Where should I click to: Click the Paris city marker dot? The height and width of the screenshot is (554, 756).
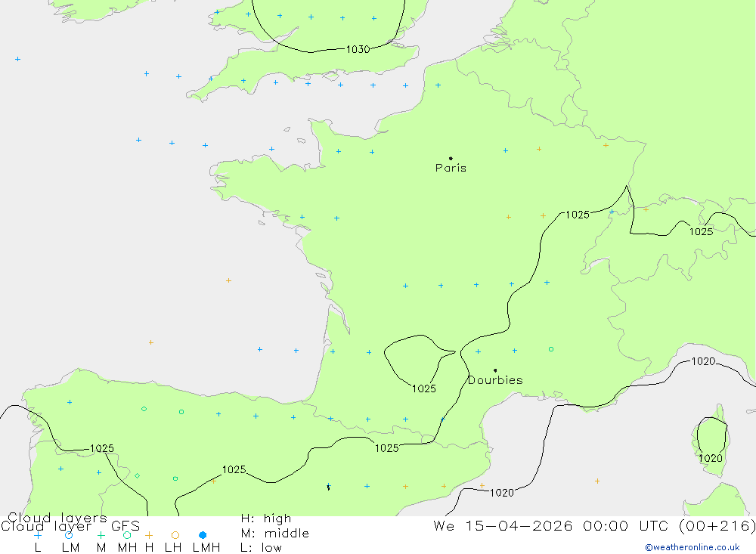pyautogui.click(x=451, y=158)
